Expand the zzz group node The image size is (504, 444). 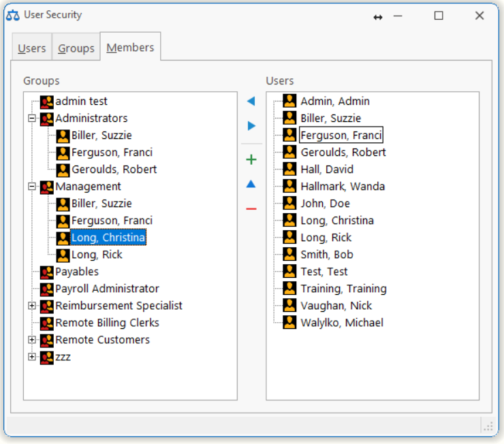[31, 357]
